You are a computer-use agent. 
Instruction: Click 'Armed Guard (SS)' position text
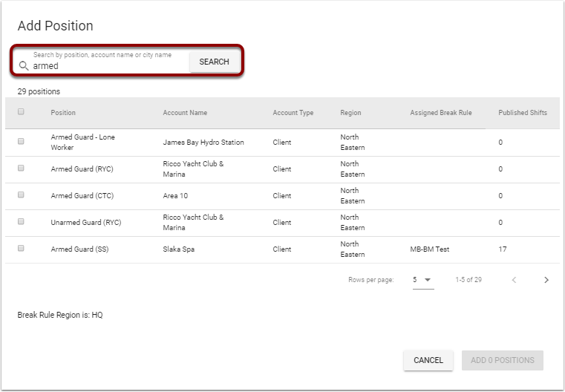point(79,249)
